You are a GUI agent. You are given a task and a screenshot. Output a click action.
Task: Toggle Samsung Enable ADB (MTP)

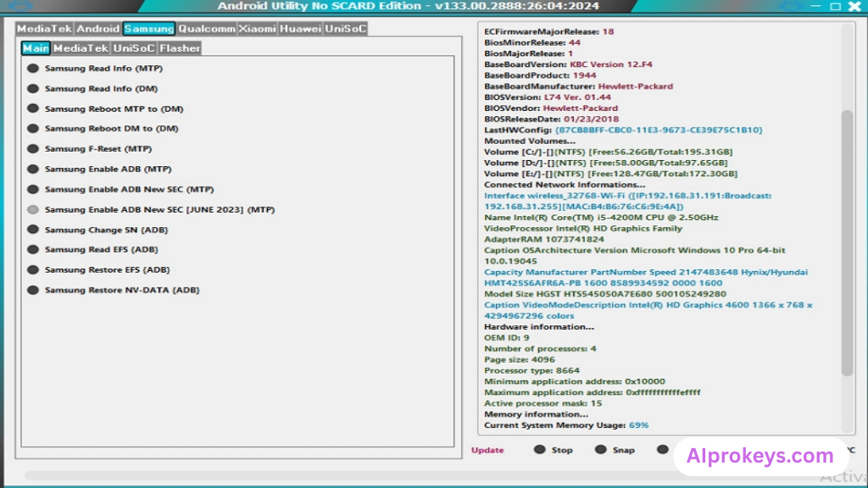(x=33, y=169)
